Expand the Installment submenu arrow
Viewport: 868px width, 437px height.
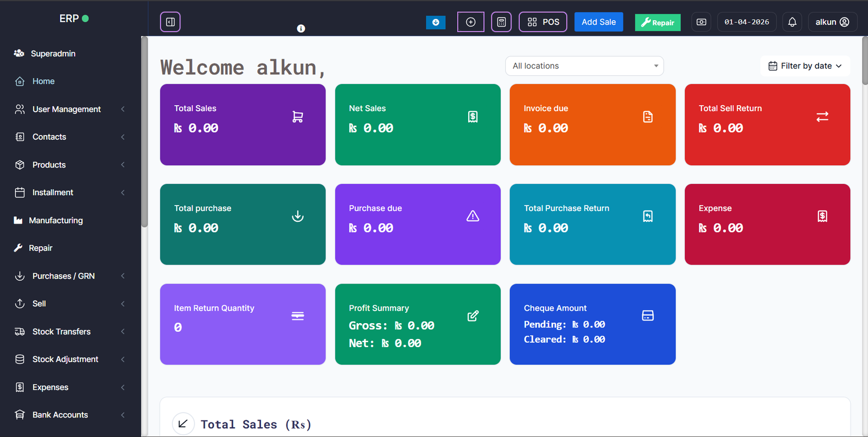tap(123, 192)
